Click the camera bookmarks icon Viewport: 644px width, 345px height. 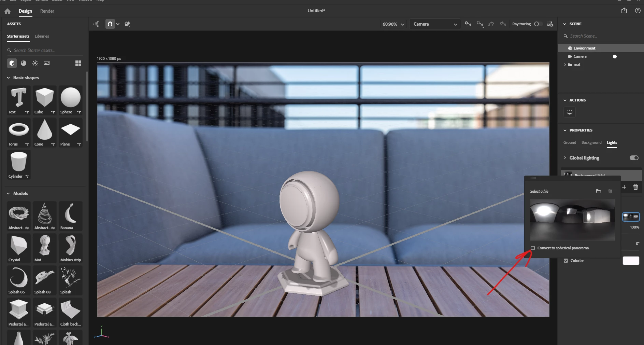click(468, 24)
